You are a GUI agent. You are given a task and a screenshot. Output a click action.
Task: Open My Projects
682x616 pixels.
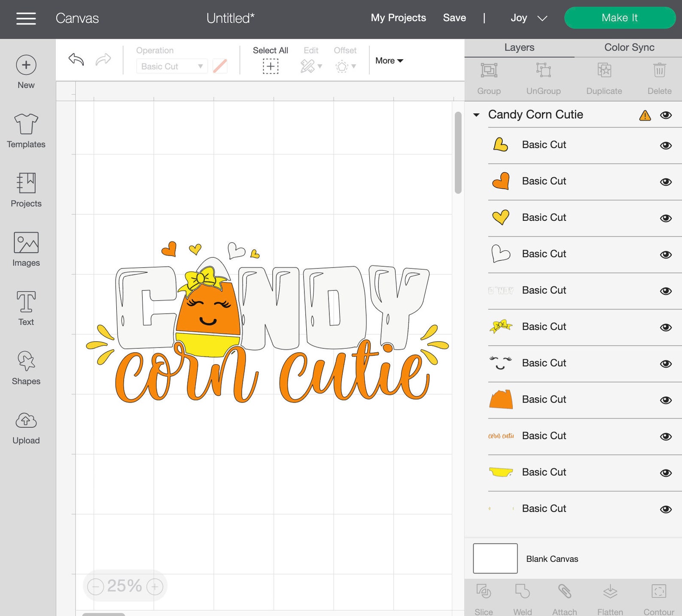(x=399, y=18)
